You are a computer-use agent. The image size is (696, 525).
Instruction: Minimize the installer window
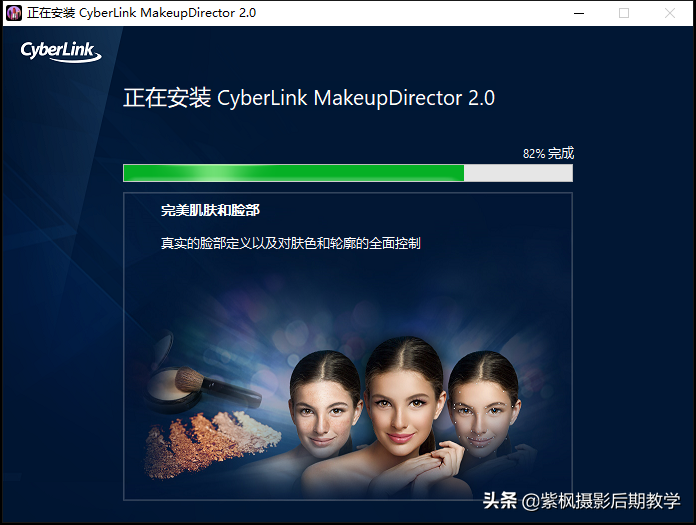pos(578,13)
